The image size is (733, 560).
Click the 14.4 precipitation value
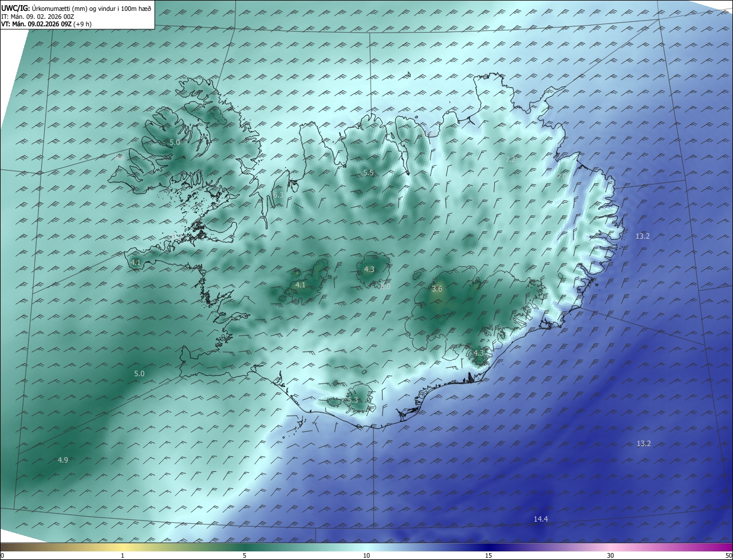541,519
